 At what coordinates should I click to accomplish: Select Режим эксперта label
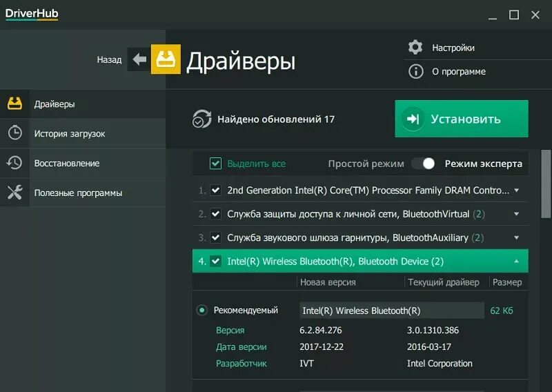(484, 164)
